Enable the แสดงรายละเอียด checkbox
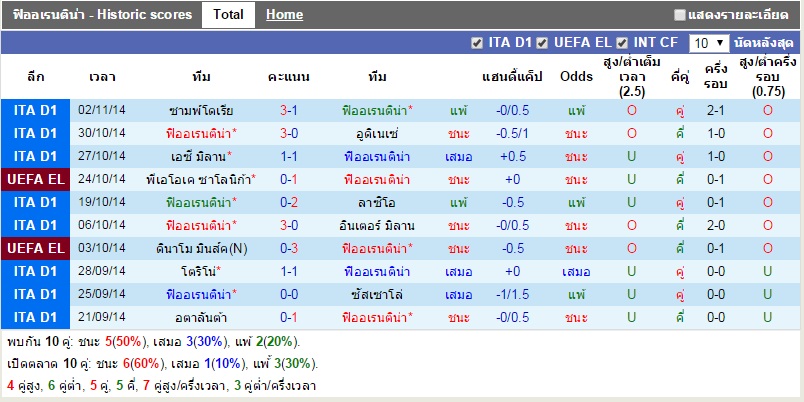Viewport: 804px width, 402px height. pos(680,15)
